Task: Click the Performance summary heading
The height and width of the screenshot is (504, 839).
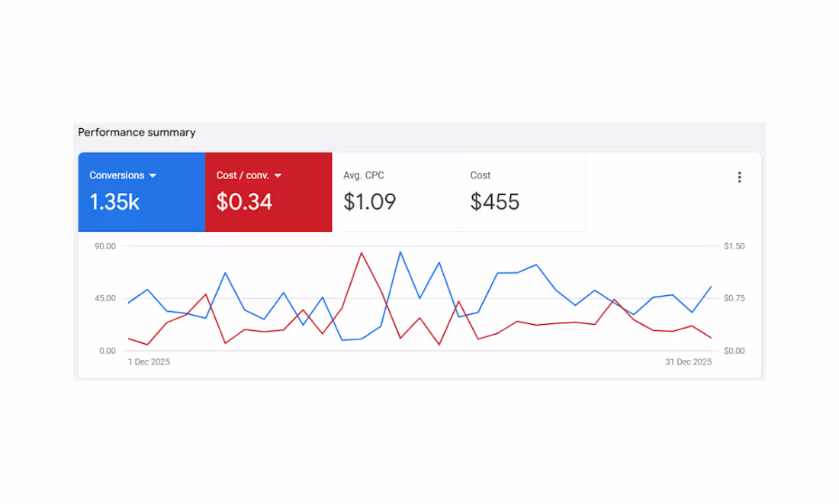Action: [136, 132]
